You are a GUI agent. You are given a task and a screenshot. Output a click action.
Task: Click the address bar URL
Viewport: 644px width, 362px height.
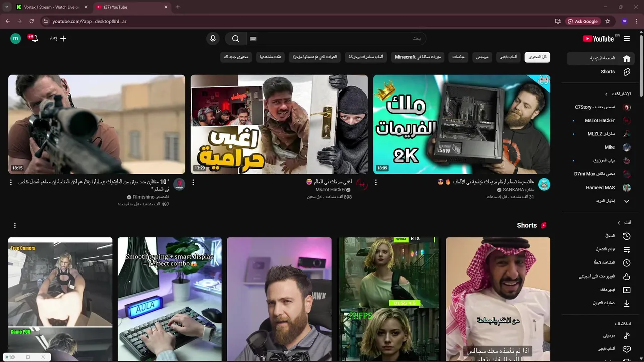[90, 21]
